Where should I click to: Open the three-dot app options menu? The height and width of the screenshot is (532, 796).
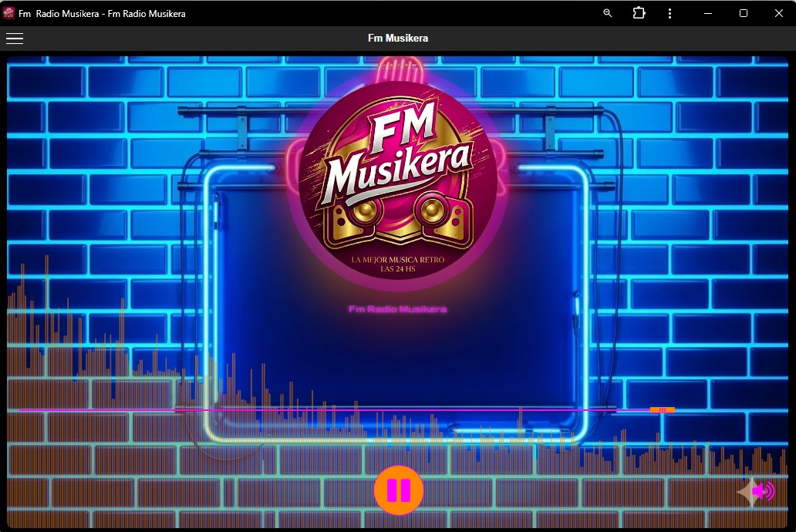tap(670, 13)
